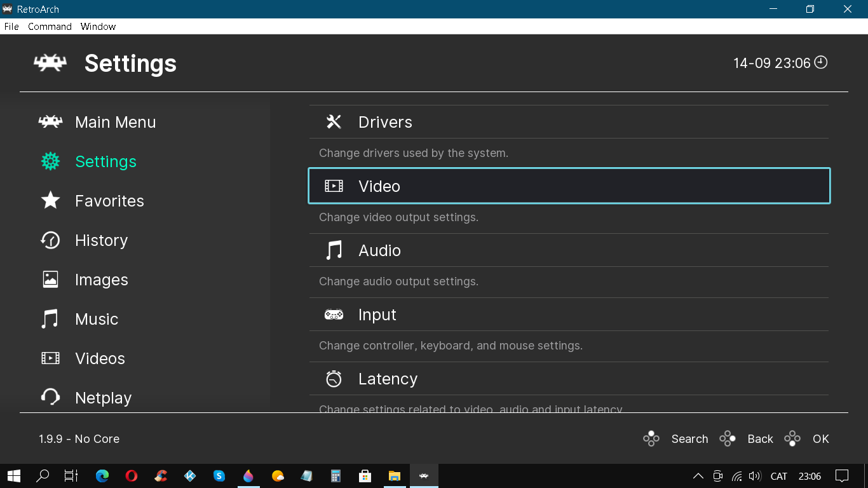Click the Drivers wrench-and-screwdriver icon
The height and width of the screenshot is (488, 868).
(334, 122)
